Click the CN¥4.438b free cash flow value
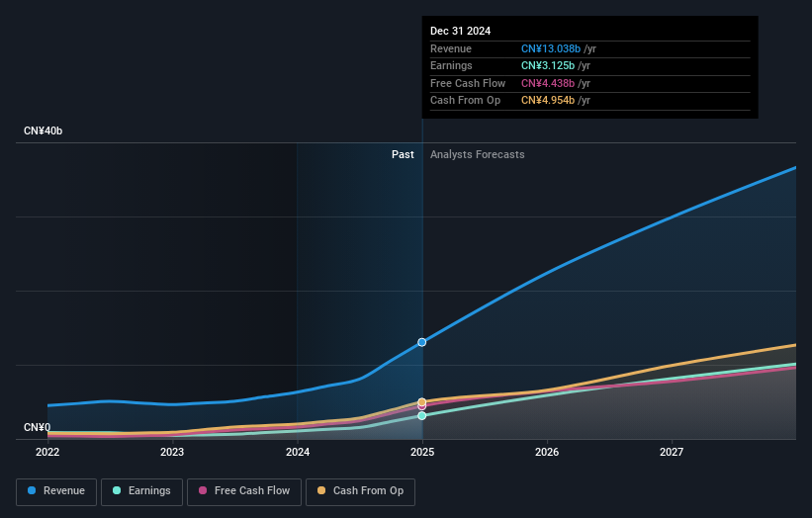The width and height of the screenshot is (812, 518). (548, 83)
